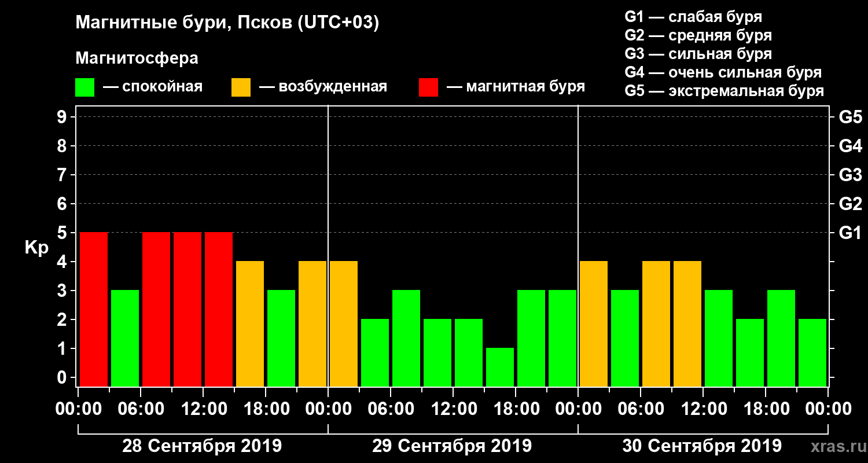
Task: Click the green 15:00–18:00 bar on 30 September
Action: pyautogui.click(x=750, y=352)
